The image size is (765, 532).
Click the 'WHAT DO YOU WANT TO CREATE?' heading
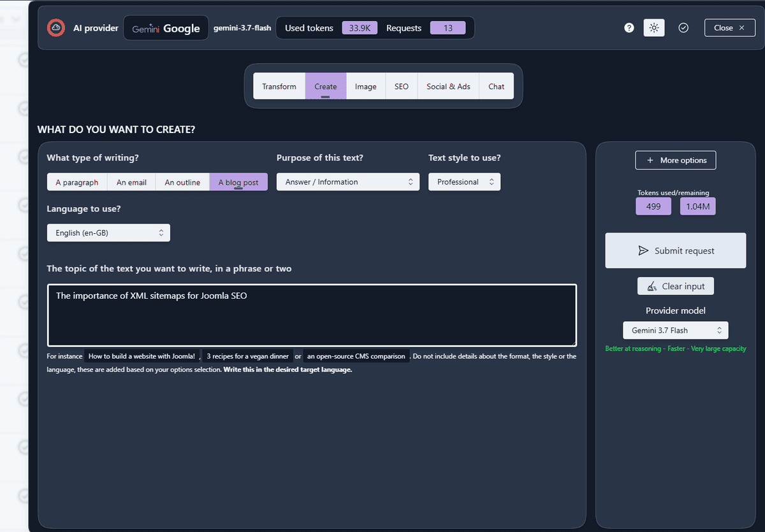(116, 130)
